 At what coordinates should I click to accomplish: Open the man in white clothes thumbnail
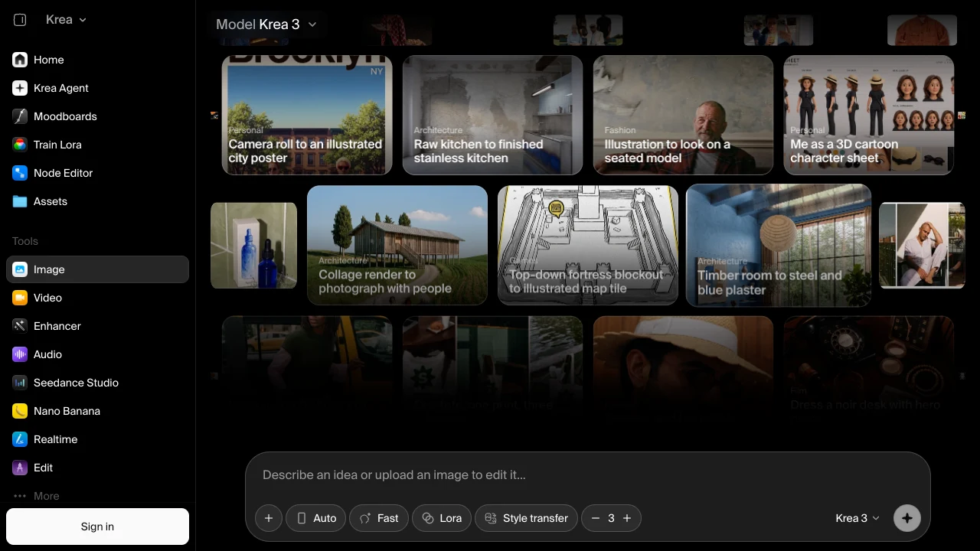click(922, 245)
